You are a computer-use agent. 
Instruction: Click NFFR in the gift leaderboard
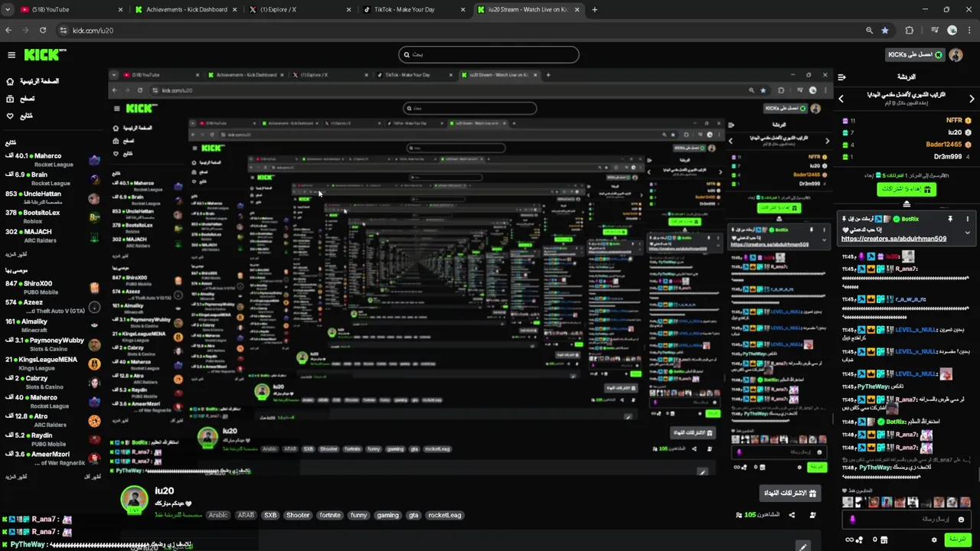click(x=954, y=121)
